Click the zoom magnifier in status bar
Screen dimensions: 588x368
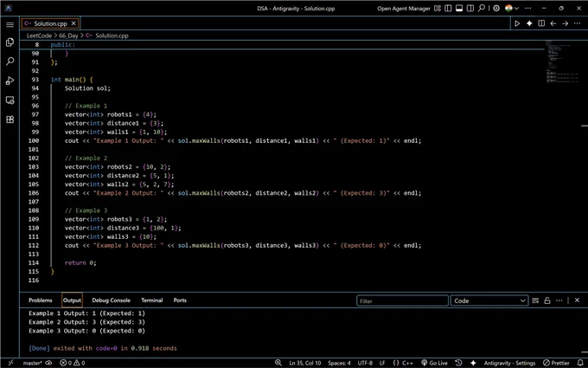click(278, 363)
